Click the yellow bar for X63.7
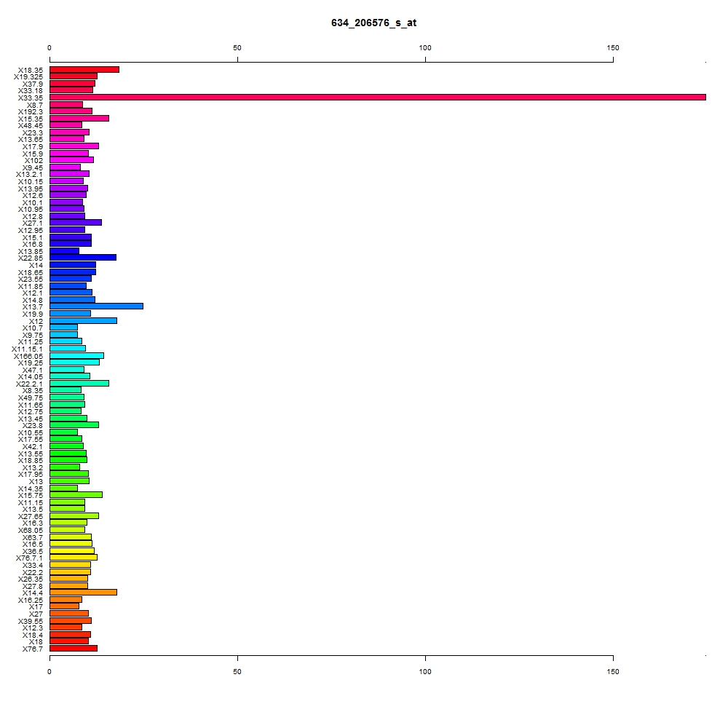The height and width of the screenshot is (728, 728). tap(71, 537)
